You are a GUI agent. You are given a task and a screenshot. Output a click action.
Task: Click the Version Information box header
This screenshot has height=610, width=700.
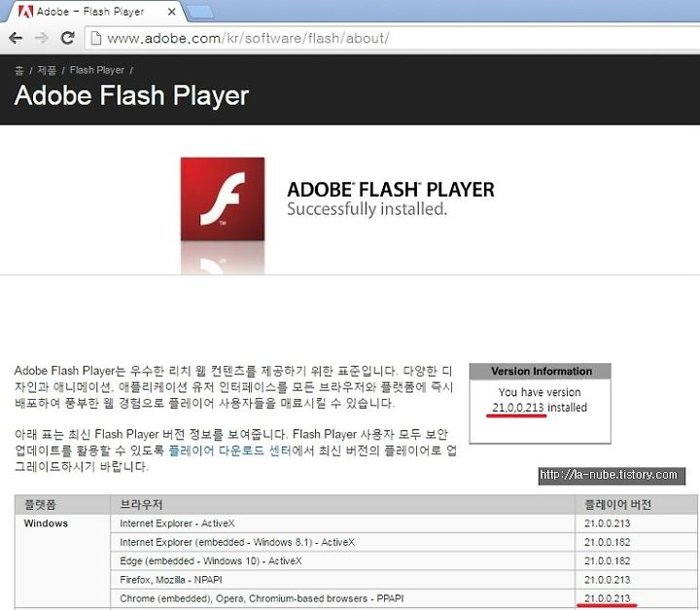[x=541, y=372]
